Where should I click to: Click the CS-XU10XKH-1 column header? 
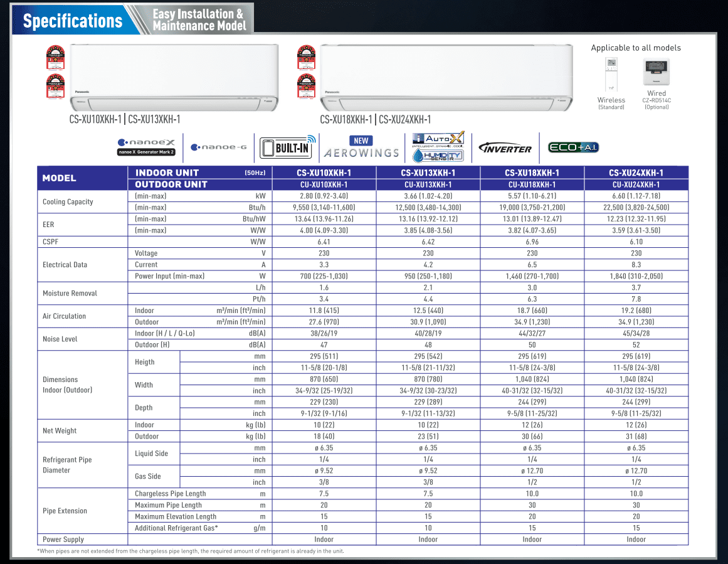point(324,173)
